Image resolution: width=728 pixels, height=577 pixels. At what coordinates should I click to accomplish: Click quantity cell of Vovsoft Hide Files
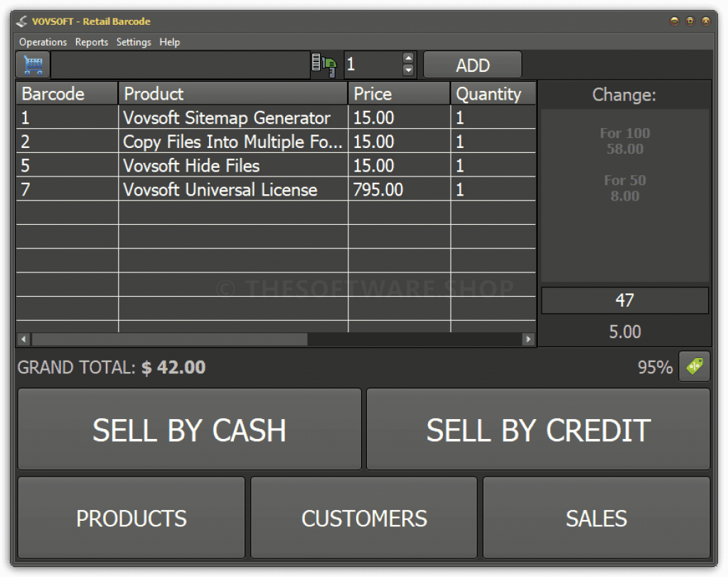click(x=493, y=165)
